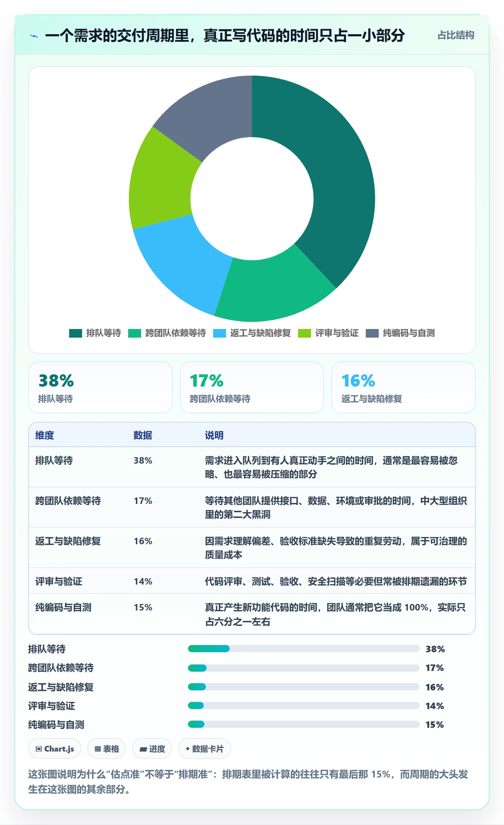Click the 跨团队依赖等待 progress bar
This screenshot has height=825, width=504.
tap(304, 668)
